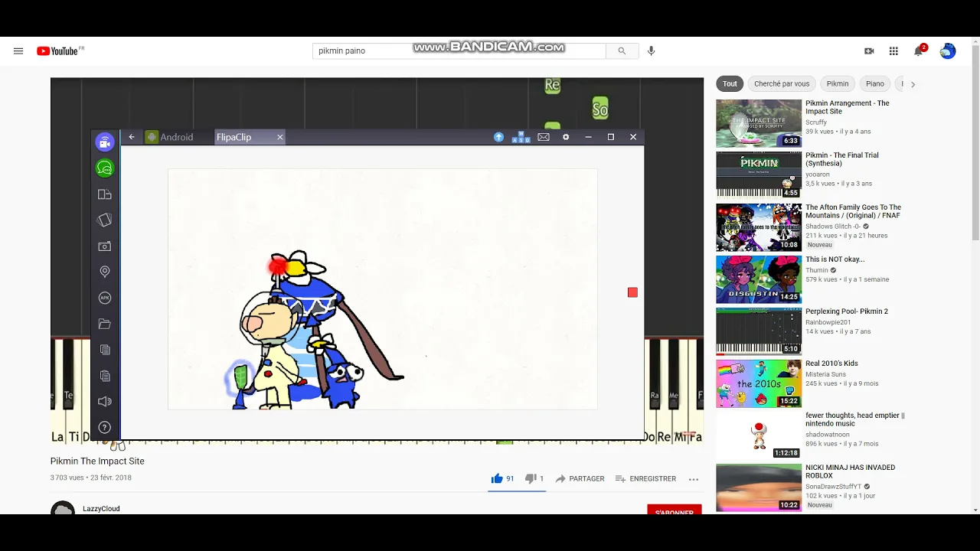The width and height of the screenshot is (980, 551).
Task: Click the emulator screen recorder icon
Action: pyautogui.click(x=105, y=142)
